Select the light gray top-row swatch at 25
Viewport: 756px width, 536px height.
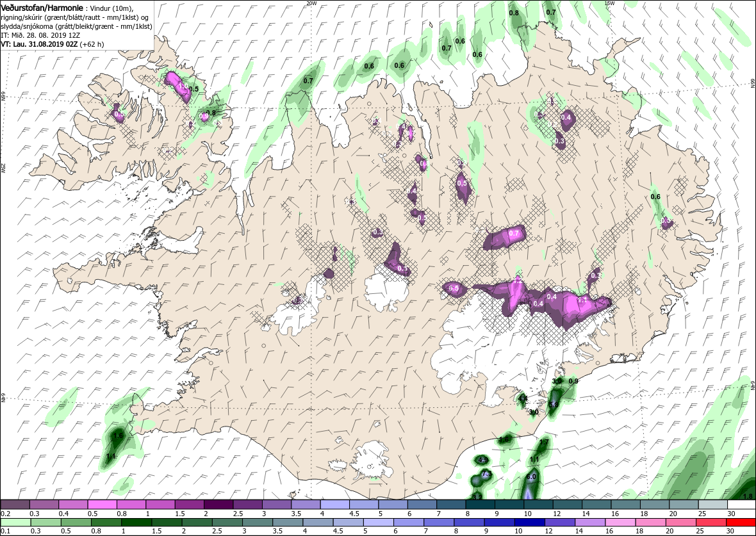click(x=712, y=505)
